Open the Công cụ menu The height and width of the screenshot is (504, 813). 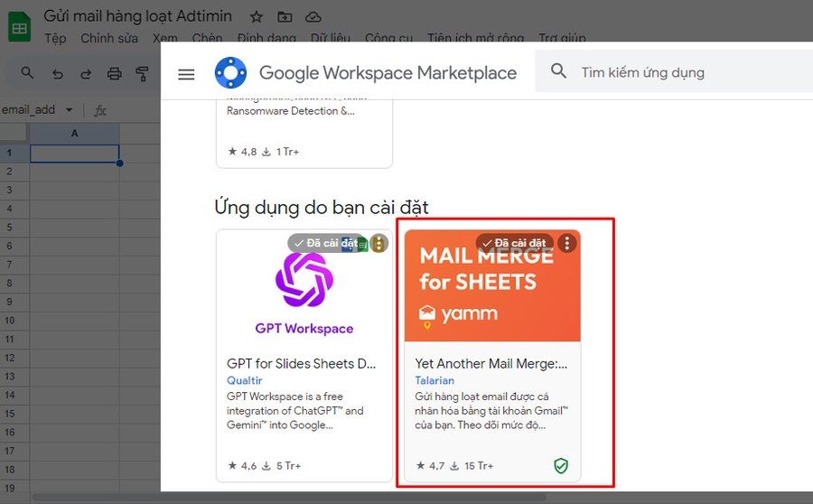(388, 38)
